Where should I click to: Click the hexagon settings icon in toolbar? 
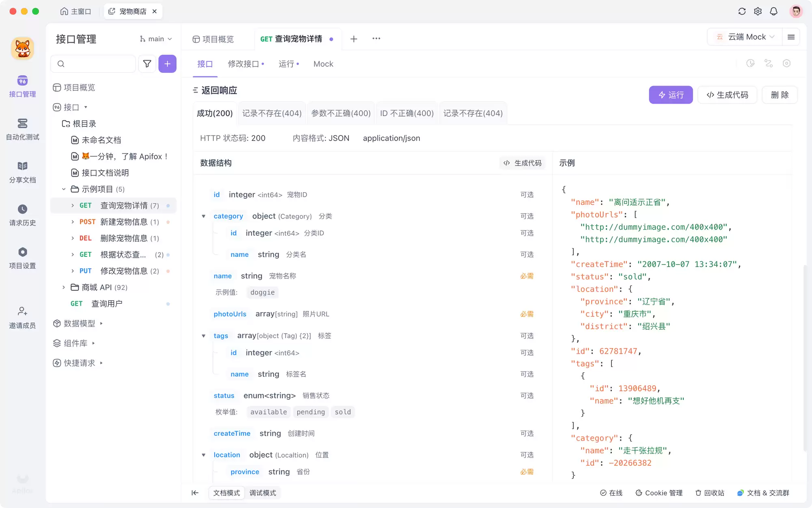(x=786, y=63)
